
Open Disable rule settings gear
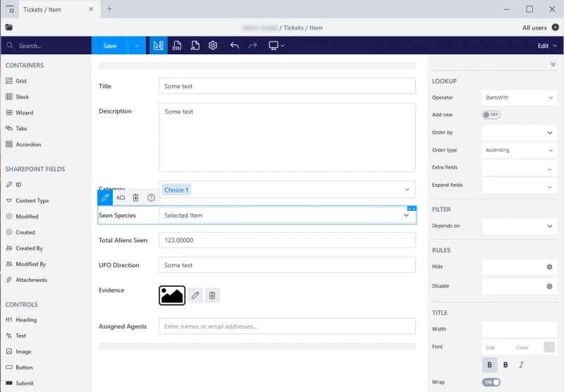click(x=549, y=286)
